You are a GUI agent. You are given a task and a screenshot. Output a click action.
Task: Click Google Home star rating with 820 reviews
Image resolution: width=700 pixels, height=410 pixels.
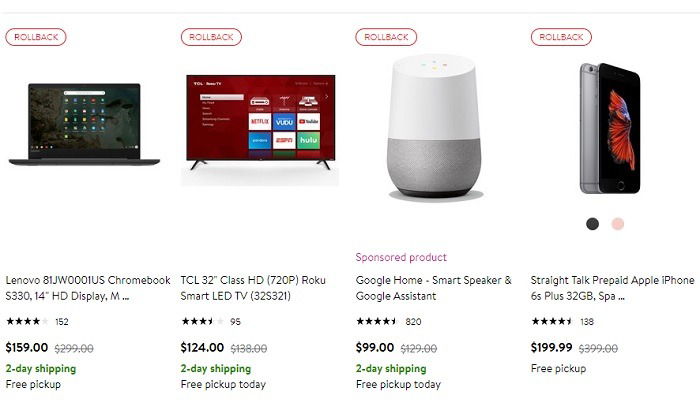(x=387, y=322)
